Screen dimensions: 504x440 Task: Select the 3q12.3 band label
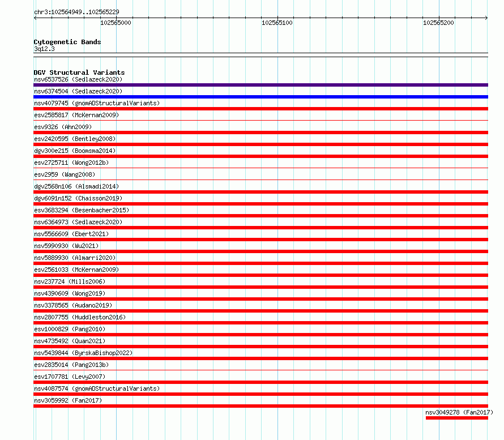pos(44,49)
